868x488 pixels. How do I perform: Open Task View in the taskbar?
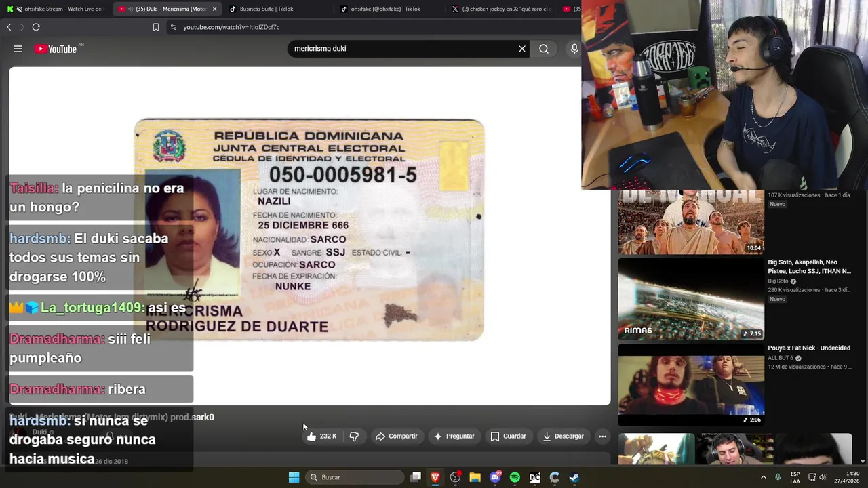click(416, 477)
